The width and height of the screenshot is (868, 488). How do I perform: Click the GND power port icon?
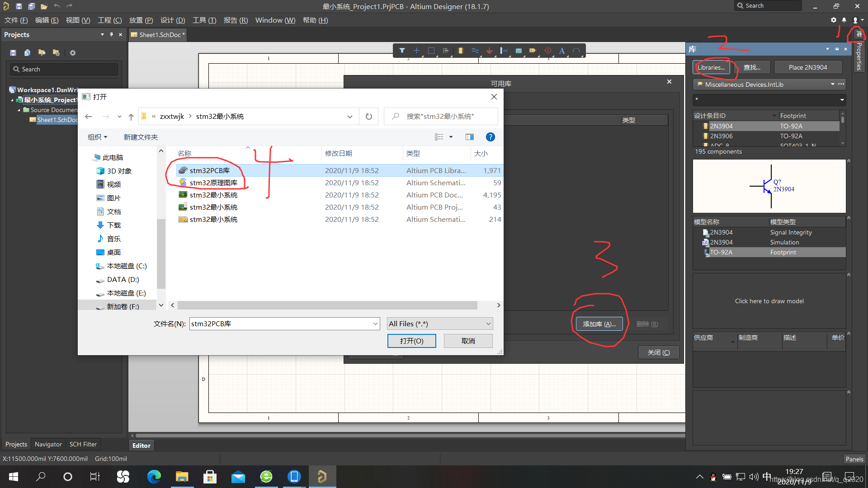489,51
